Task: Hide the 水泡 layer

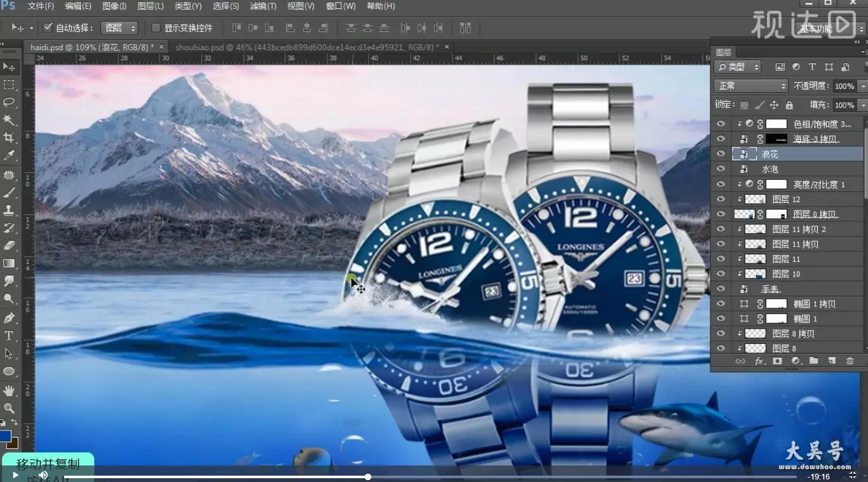Action: pos(721,169)
